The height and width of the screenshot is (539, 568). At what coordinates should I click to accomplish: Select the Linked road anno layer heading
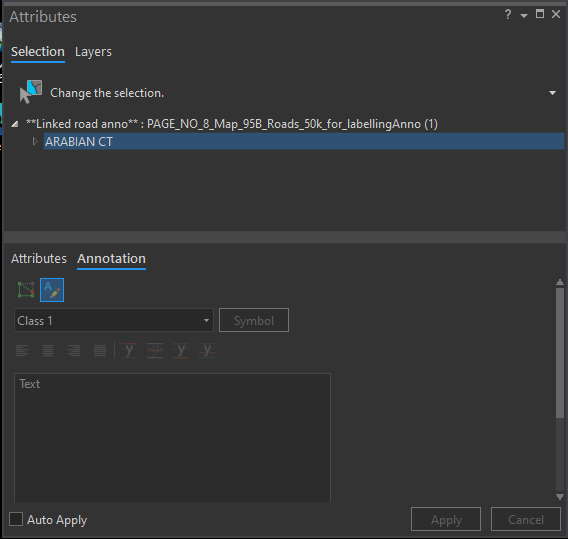tap(231, 124)
